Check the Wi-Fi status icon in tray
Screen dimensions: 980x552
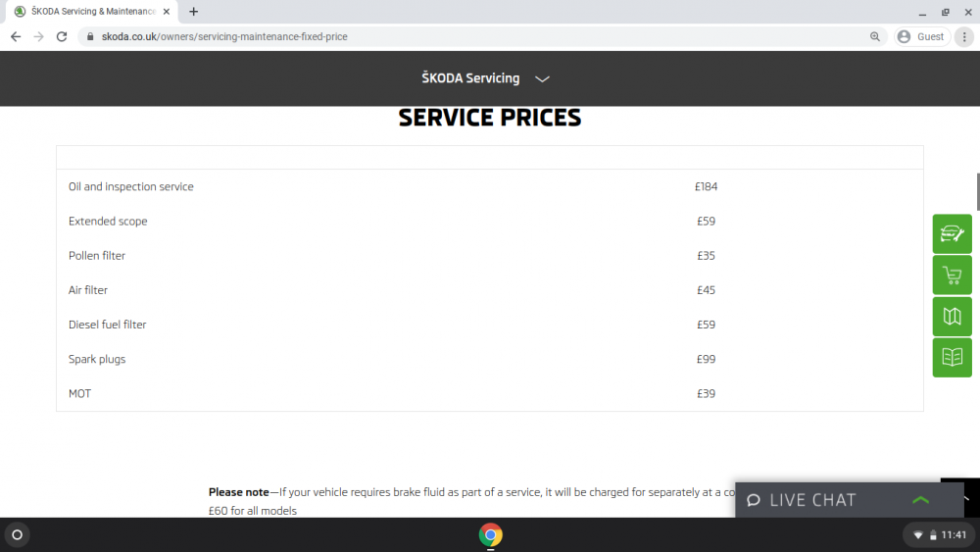point(918,535)
